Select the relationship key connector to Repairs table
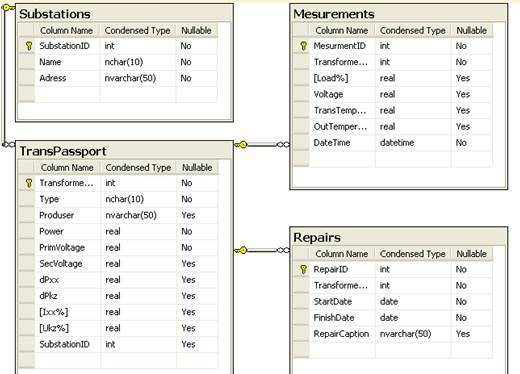 [241, 250]
